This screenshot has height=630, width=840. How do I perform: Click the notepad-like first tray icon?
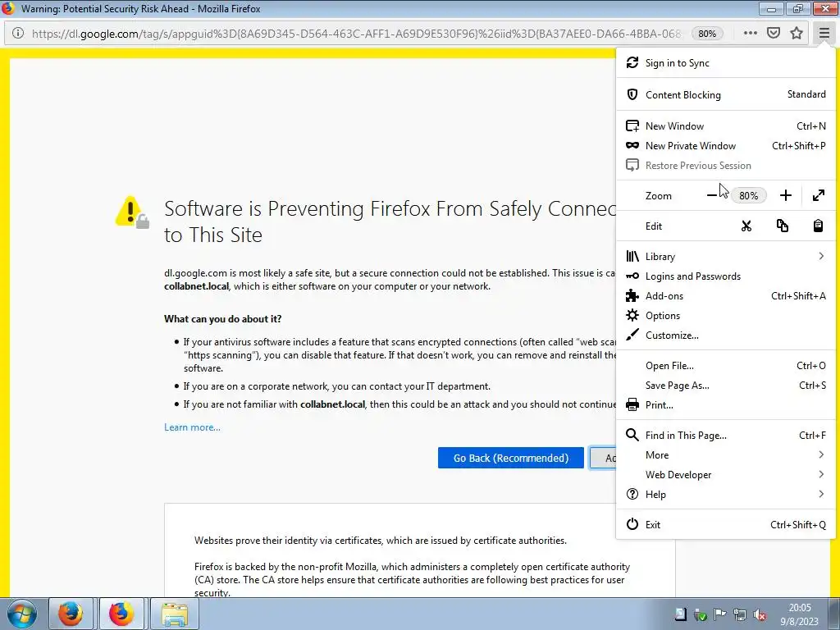[680, 615]
